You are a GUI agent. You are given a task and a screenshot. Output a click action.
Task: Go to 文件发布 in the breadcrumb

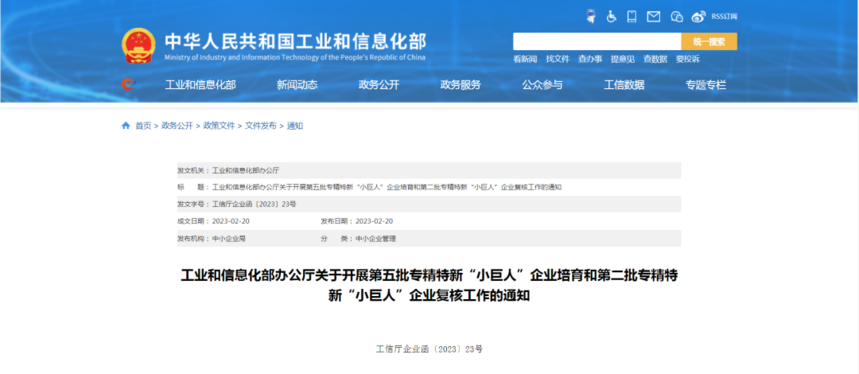[261, 125]
